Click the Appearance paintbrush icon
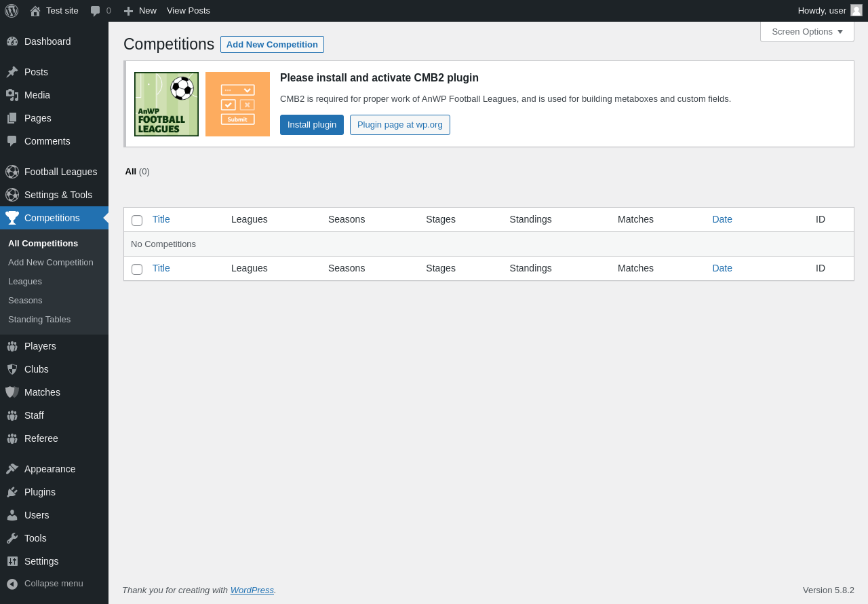 (12, 469)
